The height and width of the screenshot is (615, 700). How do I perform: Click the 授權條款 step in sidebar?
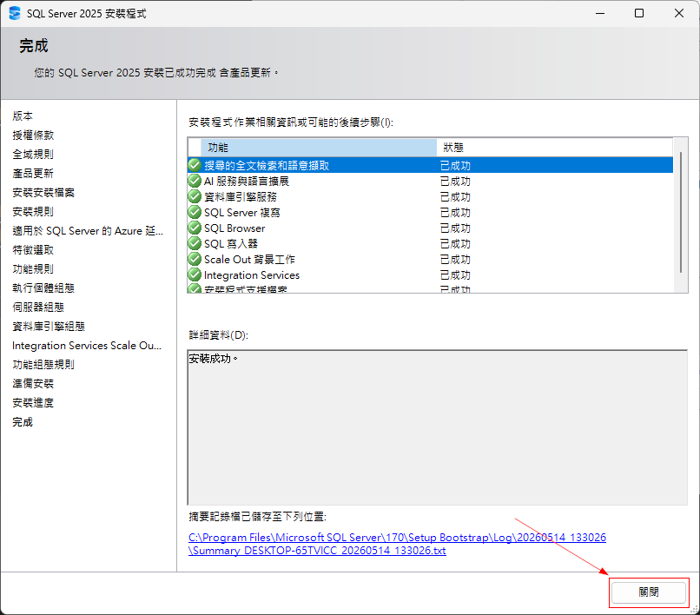tap(33, 136)
